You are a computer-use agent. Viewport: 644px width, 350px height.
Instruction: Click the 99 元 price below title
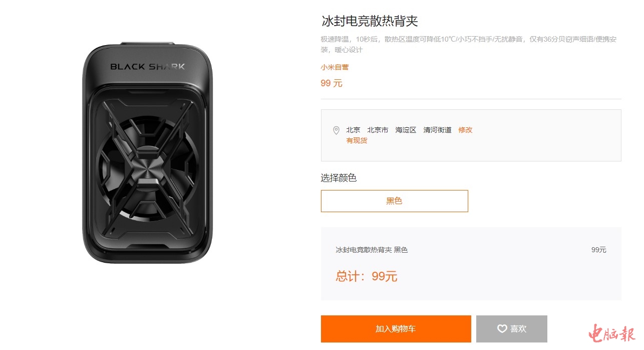click(x=332, y=83)
